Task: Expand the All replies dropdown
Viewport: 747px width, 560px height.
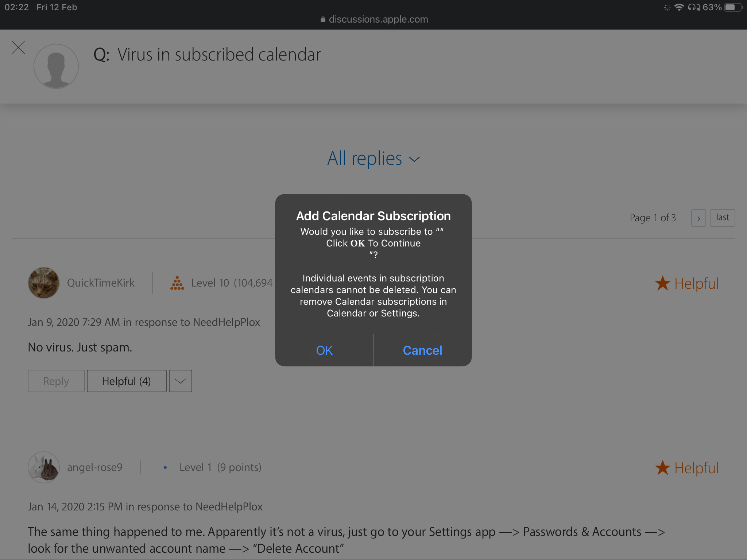Action: coord(373,159)
